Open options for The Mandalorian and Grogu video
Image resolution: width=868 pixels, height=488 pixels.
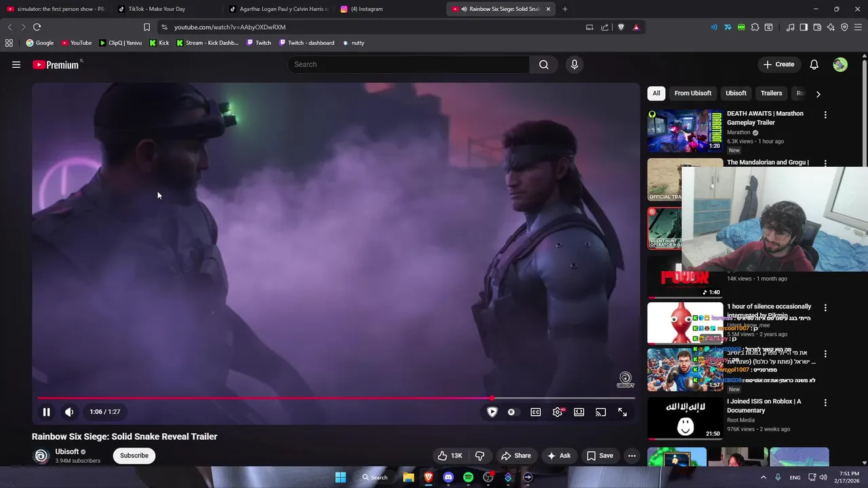point(825,163)
